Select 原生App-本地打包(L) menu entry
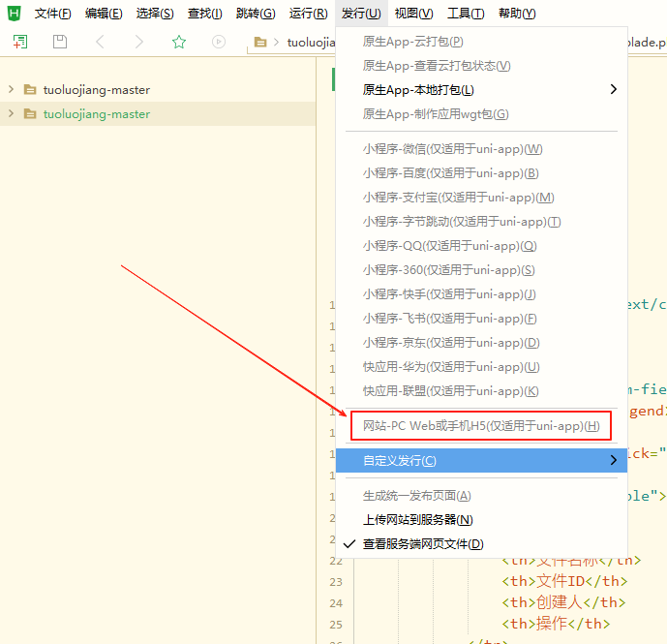667x644 pixels. coord(481,90)
